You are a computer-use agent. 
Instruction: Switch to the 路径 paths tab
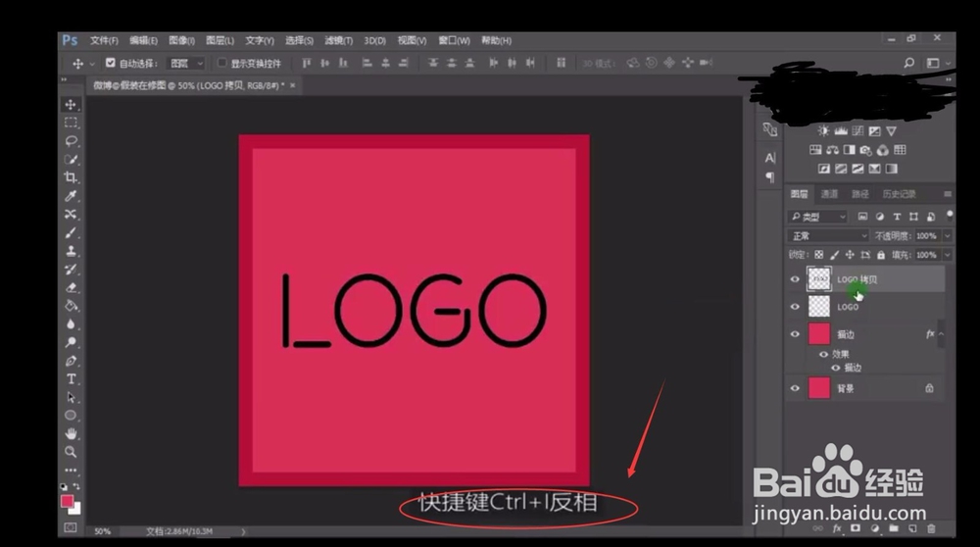(x=860, y=194)
